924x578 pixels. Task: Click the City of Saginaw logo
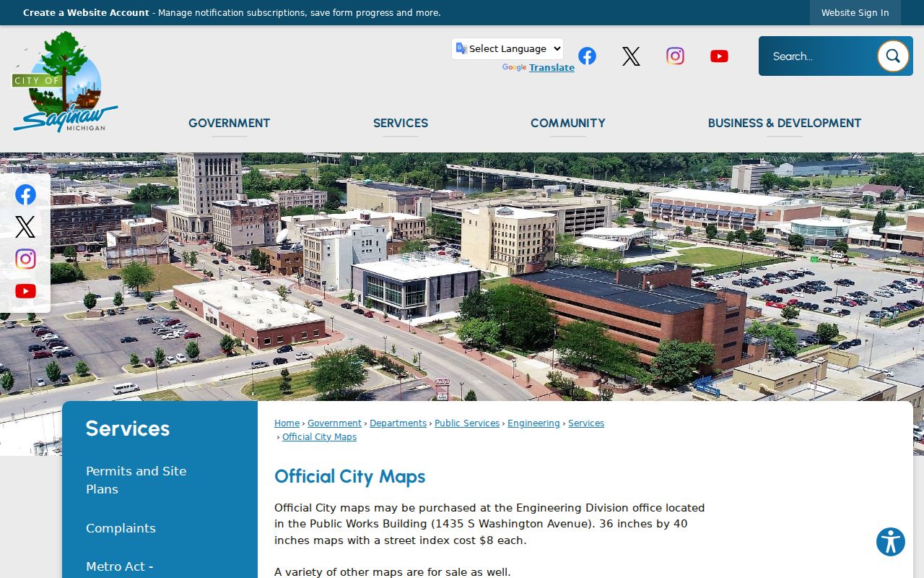tap(65, 82)
